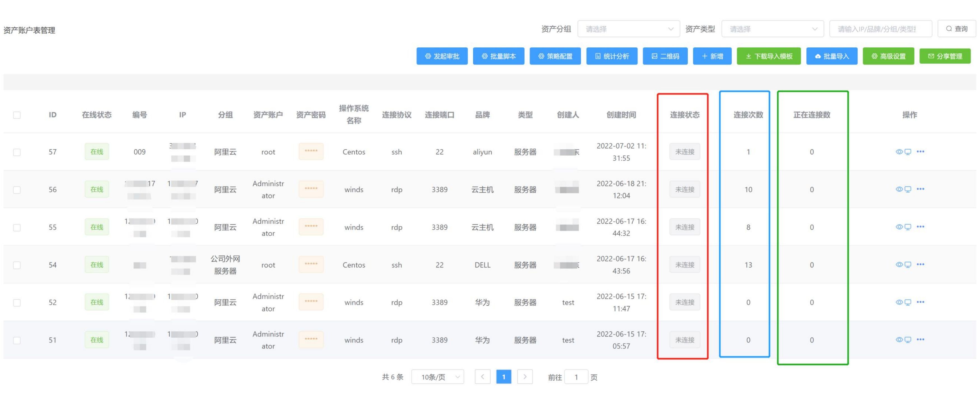Click the 创建时间 column header

621,115
